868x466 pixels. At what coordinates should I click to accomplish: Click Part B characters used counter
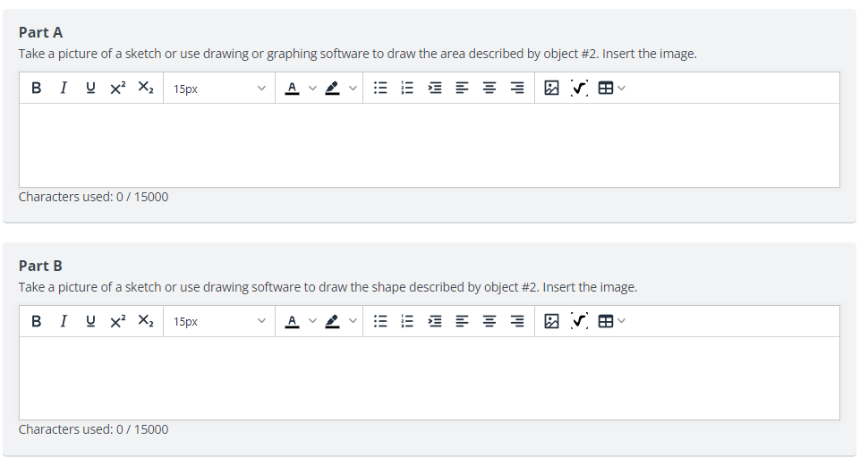tap(94, 429)
